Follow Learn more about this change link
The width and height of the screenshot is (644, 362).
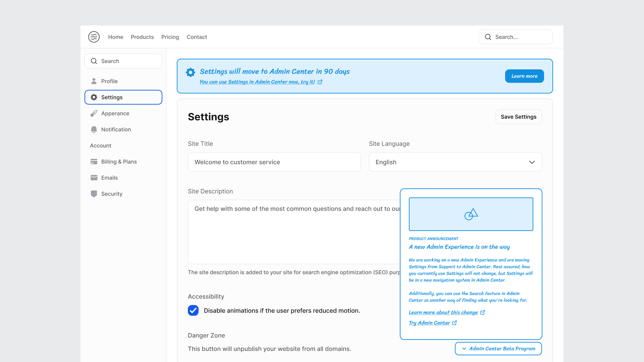[443, 312]
